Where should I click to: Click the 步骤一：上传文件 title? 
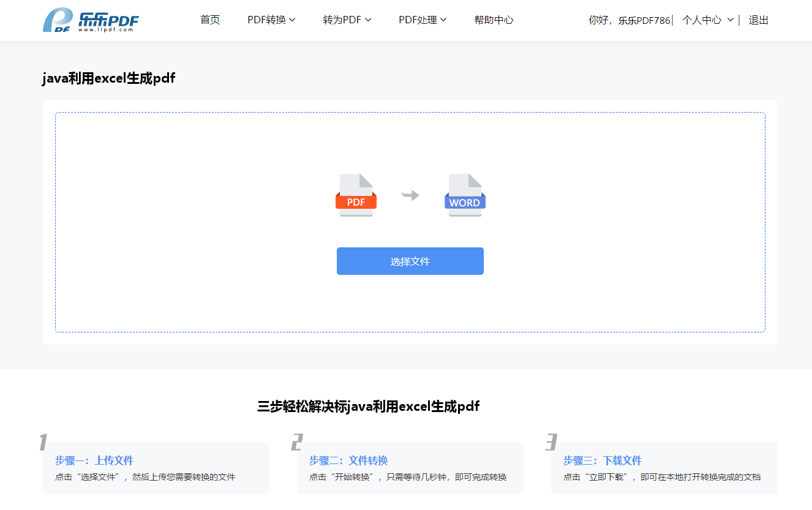click(x=94, y=460)
